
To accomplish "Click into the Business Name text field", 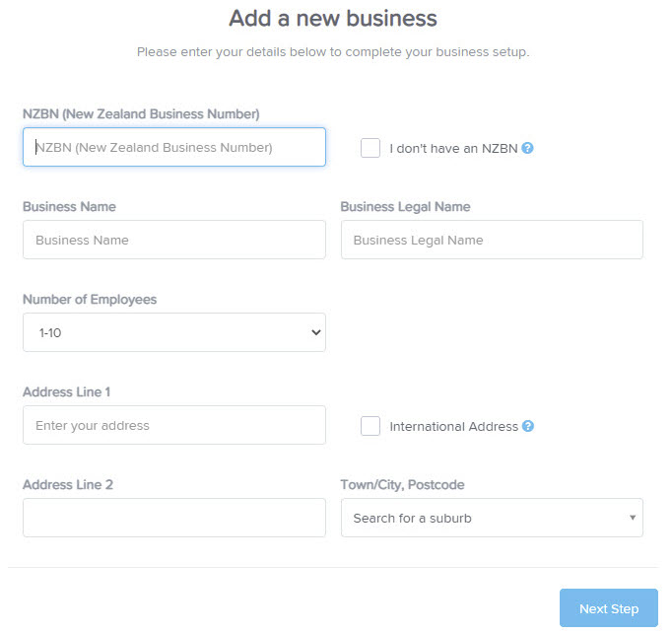I will pyautogui.click(x=174, y=240).
